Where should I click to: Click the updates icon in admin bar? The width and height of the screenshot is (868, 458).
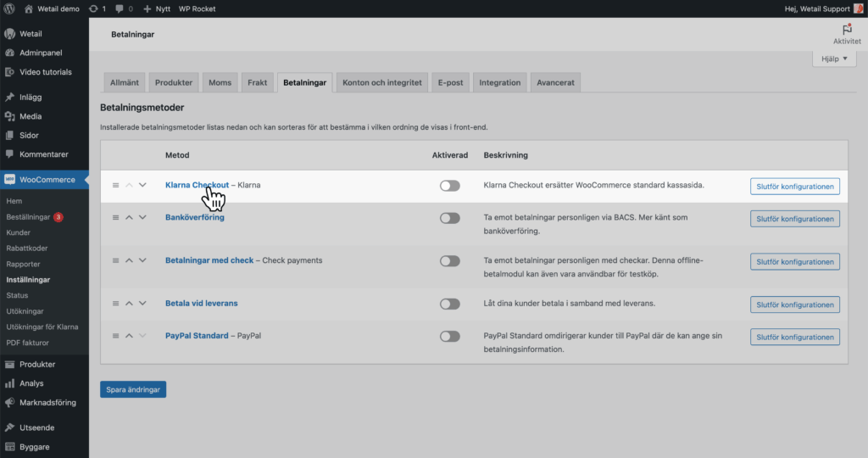[92, 8]
